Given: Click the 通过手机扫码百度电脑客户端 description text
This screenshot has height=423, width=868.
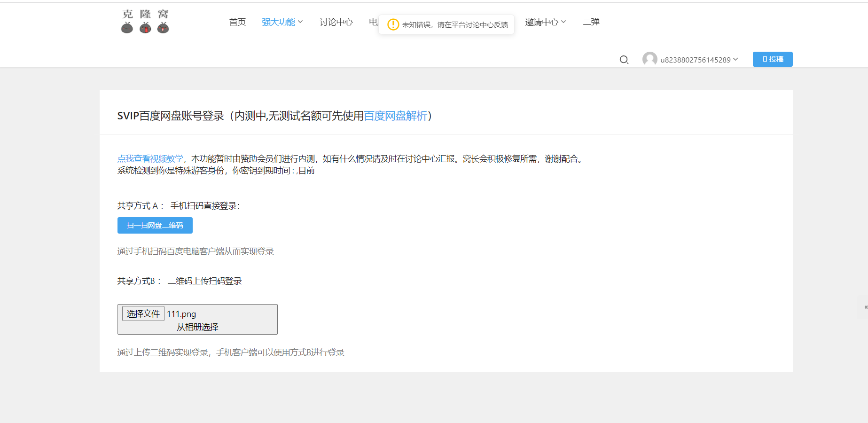Looking at the screenshot, I should 195,251.
